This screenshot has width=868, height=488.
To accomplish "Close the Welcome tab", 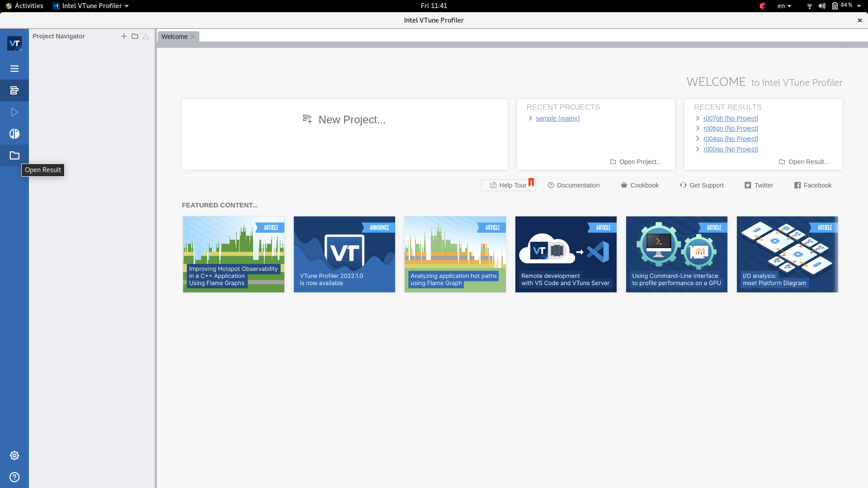I will (193, 37).
